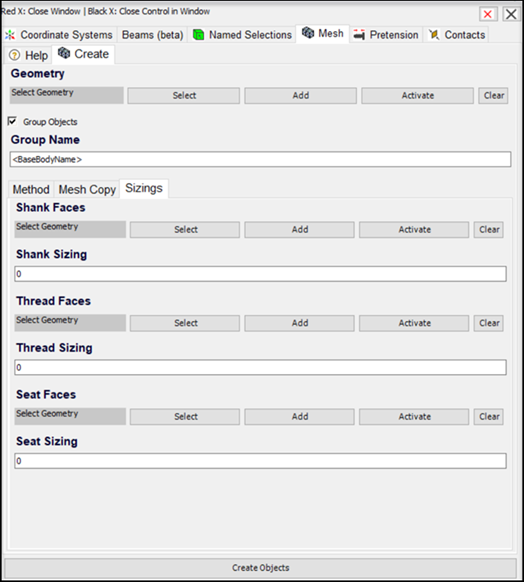Click Select button under Geometry

pos(184,96)
